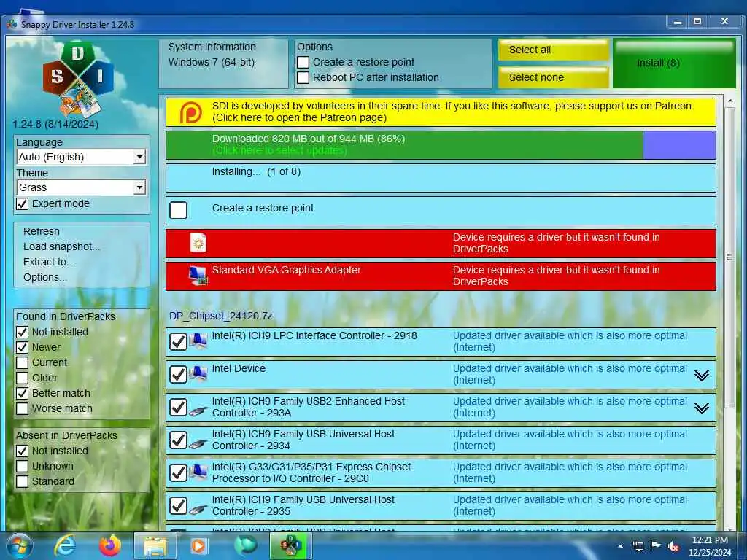Choose Load snapshot... from the side menu
Image resolution: width=747 pixels, height=560 pixels.
click(61, 246)
